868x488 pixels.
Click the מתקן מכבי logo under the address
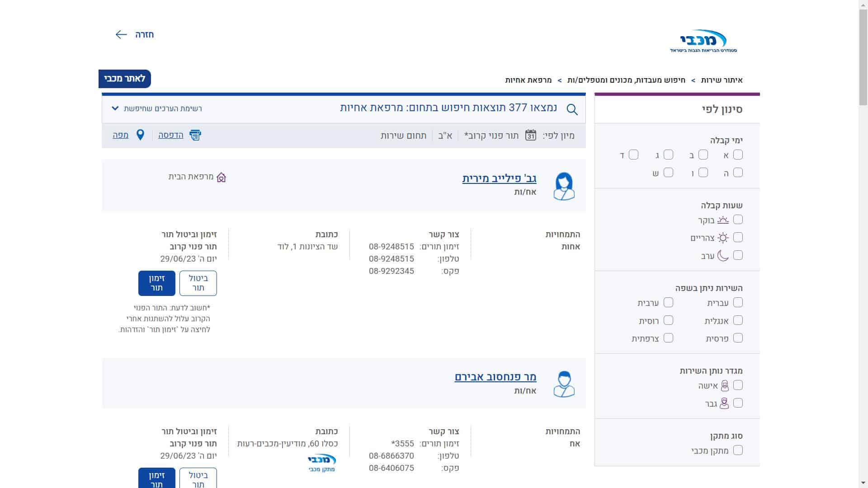[x=322, y=463]
